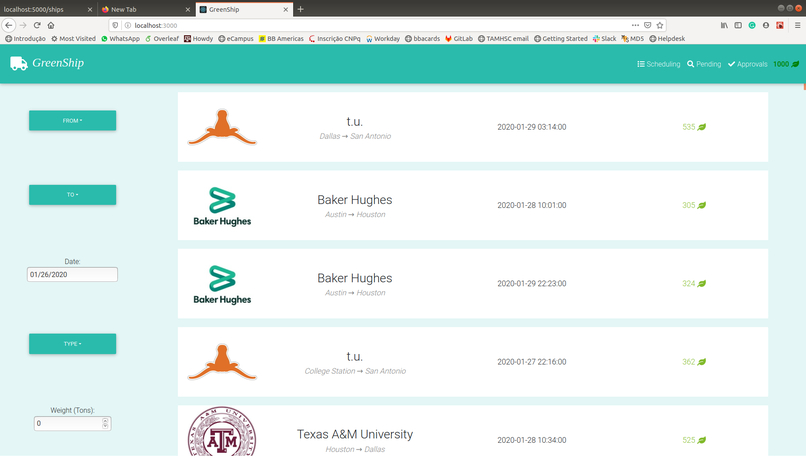Open the Howdy bookmark
This screenshot has width=806, height=458.
point(198,39)
